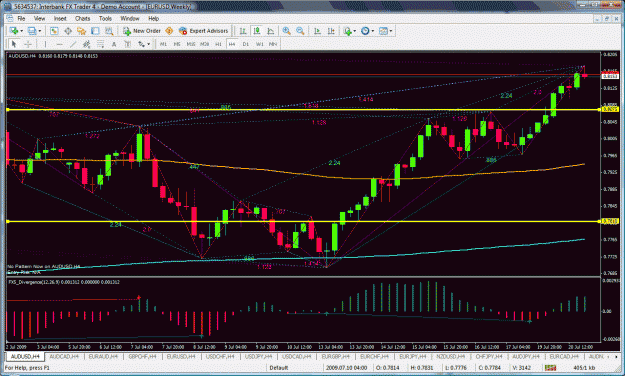Click chart tabs scroll-right arrow
The height and width of the screenshot is (376, 625).
point(616,356)
